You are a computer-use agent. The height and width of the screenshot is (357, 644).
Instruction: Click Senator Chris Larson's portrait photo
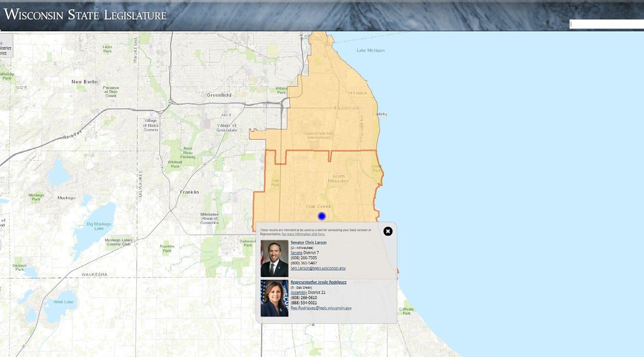[x=274, y=259]
